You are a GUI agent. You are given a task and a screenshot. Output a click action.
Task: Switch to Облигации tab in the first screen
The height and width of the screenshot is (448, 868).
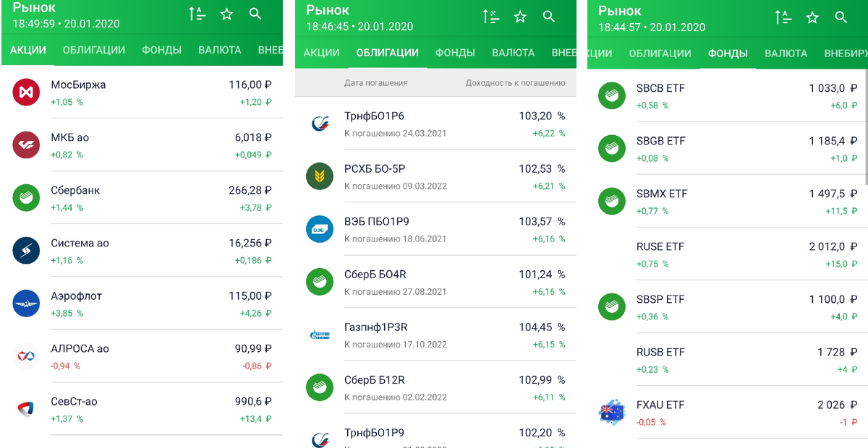click(94, 50)
